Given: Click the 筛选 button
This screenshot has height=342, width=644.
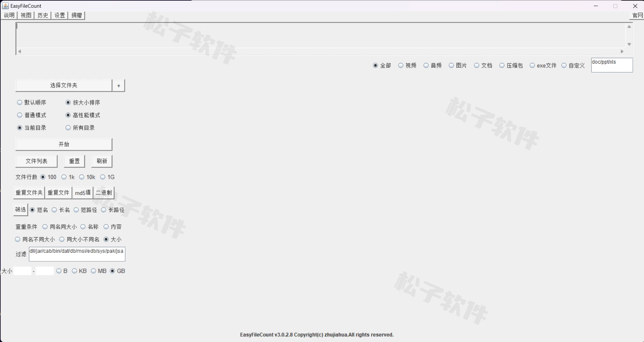Looking at the screenshot, I should pyautogui.click(x=20, y=210).
